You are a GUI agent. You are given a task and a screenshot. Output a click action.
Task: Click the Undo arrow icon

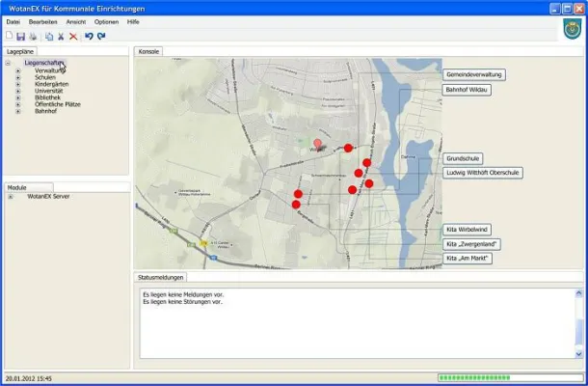(89, 36)
